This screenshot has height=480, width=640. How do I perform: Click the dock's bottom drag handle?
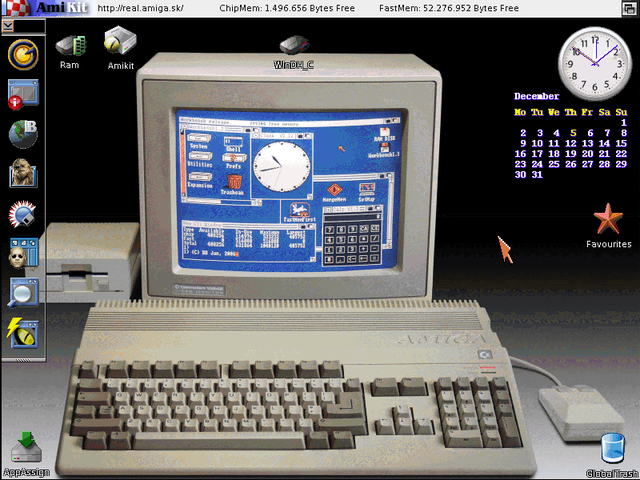click(23, 360)
